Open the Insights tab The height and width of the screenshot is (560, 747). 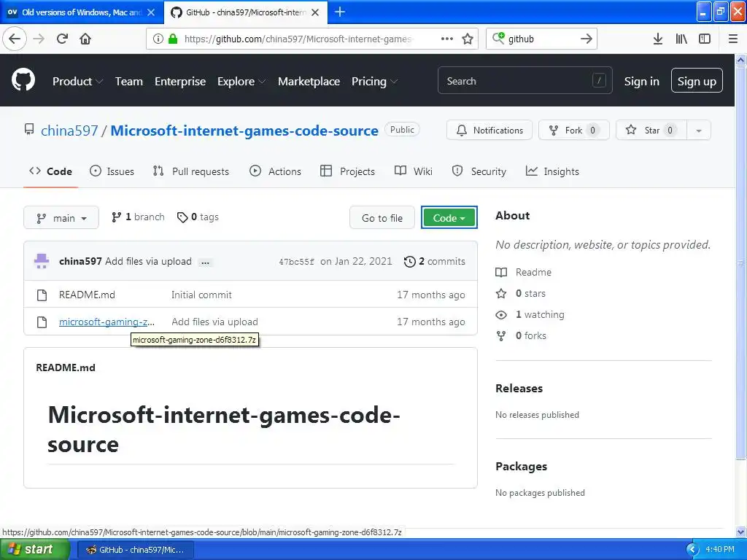click(x=553, y=171)
